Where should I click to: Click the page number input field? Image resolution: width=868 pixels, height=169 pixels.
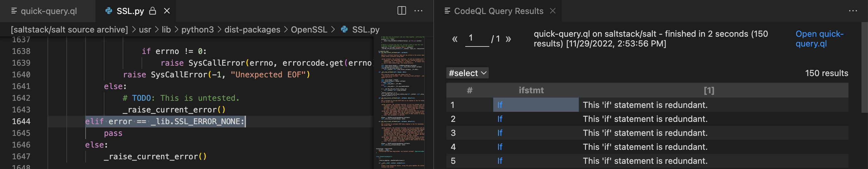[476, 38]
